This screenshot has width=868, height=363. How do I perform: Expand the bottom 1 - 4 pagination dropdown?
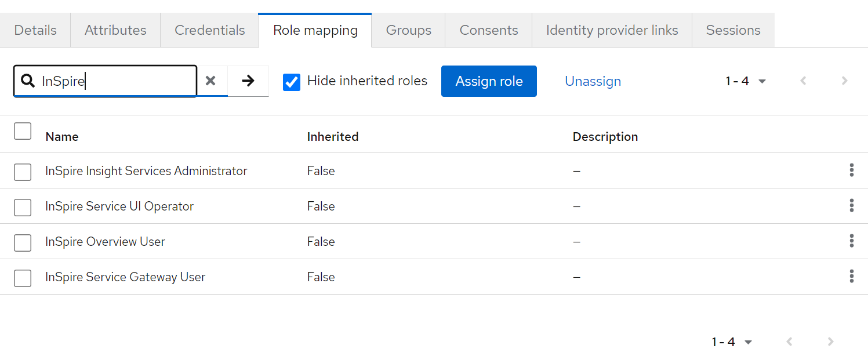pos(732,342)
